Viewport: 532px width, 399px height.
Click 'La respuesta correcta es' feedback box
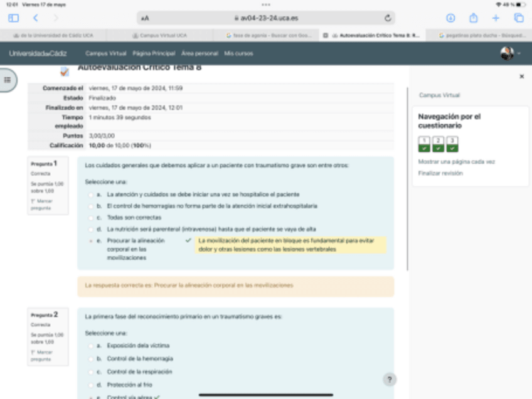(x=236, y=287)
